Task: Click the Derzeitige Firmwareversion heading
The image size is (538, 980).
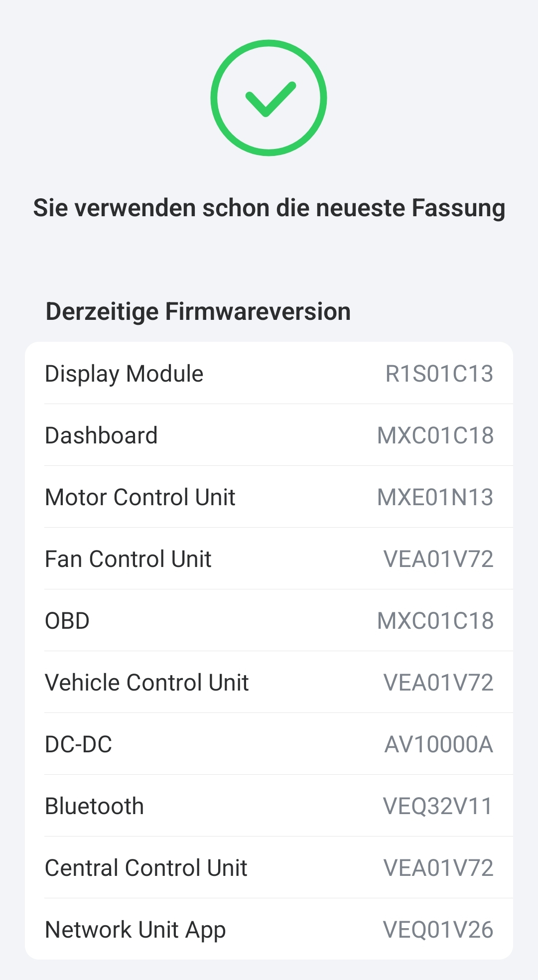Action: pyautogui.click(x=198, y=311)
